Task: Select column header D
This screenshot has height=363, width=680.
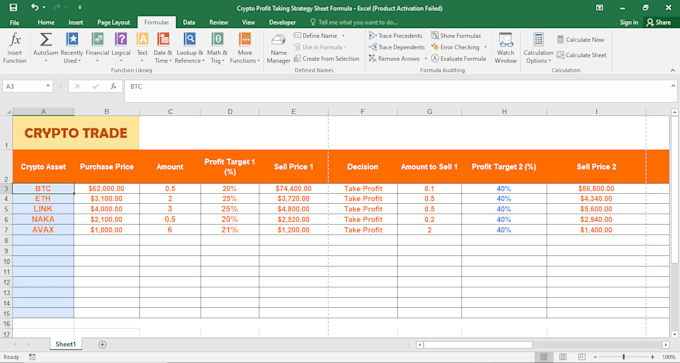Action: click(x=230, y=112)
